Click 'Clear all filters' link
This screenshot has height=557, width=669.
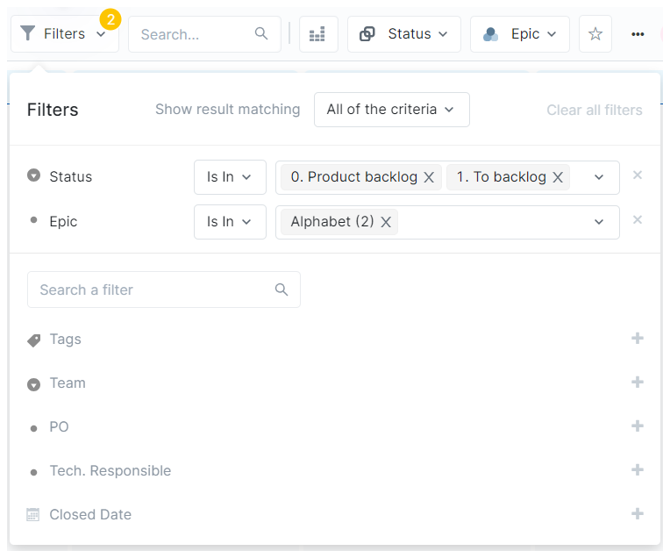click(594, 110)
